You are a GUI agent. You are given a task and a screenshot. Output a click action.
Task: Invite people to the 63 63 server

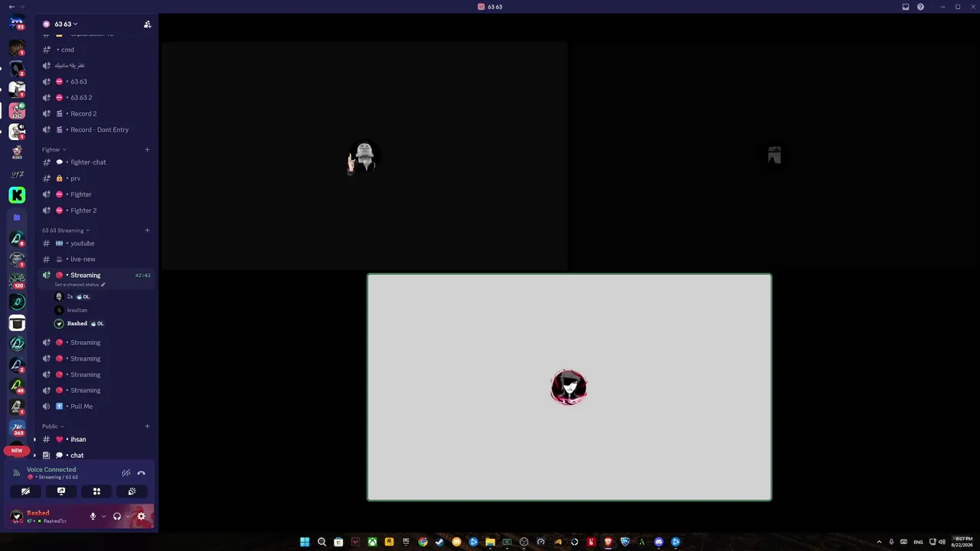tap(147, 24)
